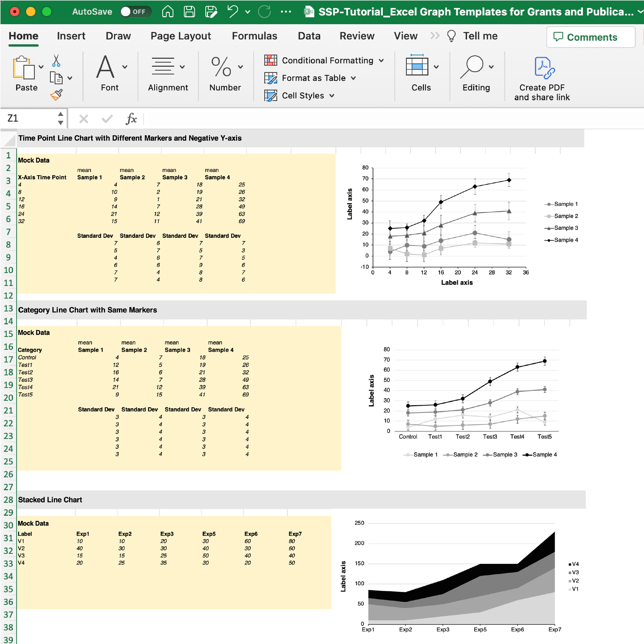Click the Insert Function fx icon

(131, 118)
